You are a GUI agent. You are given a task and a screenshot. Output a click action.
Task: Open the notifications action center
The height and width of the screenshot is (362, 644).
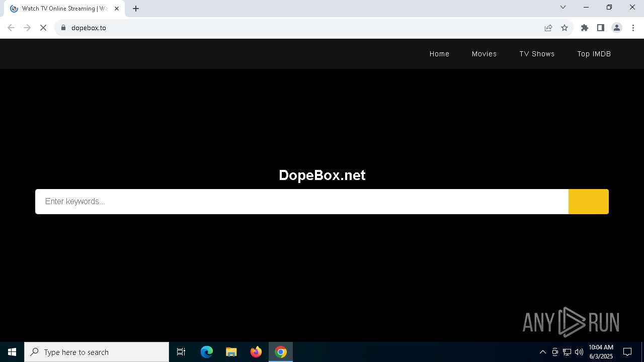coord(627,352)
